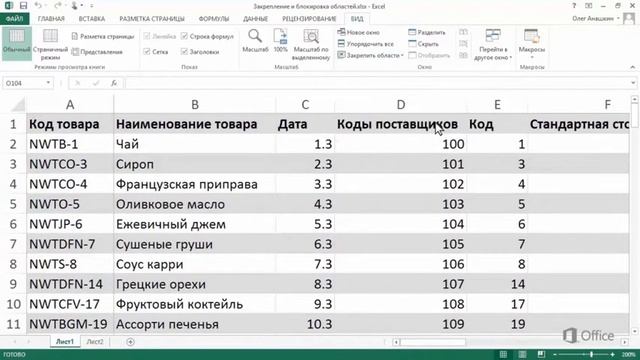The width and height of the screenshot is (640, 360).
Task: Click zoom in plus button
Action: coord(612,354)
